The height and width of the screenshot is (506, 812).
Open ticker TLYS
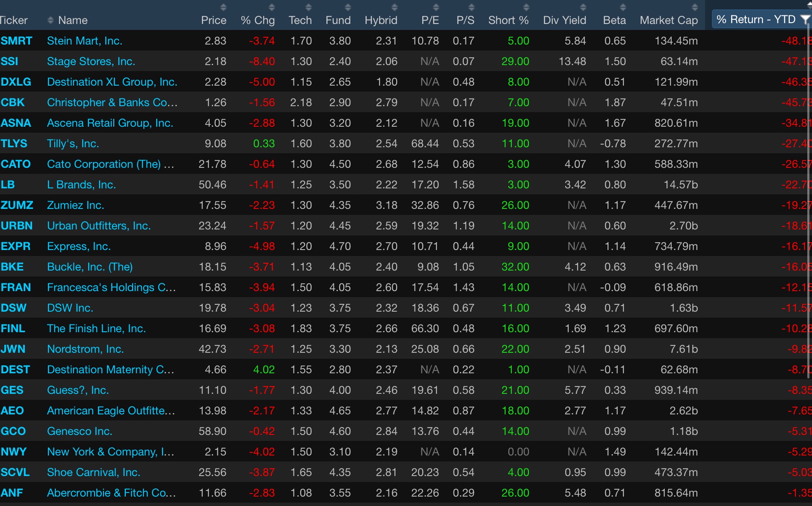point(14,143)
